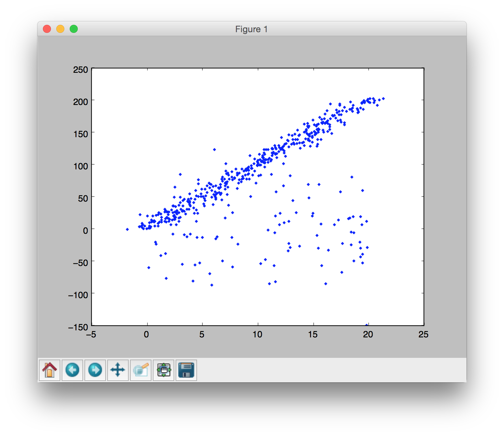Open the configure subplots tool
Viewport: 504px width, 436px height.
[x=164, y=370]
